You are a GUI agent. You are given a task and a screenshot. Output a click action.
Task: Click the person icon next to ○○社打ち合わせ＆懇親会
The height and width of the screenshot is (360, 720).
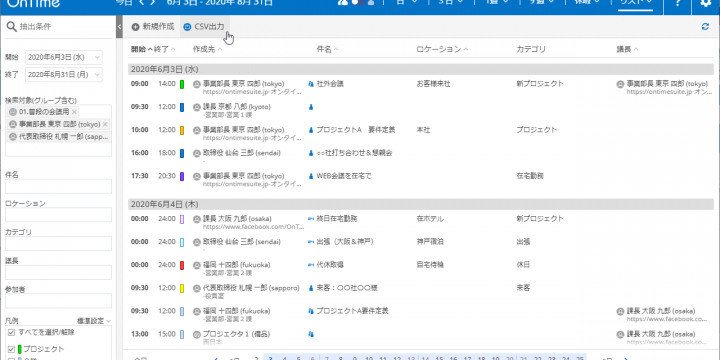[311, 153]
